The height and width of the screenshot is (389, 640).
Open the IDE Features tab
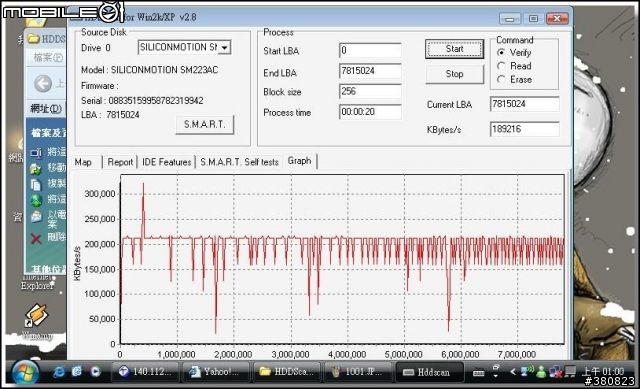tap(167, 162)
